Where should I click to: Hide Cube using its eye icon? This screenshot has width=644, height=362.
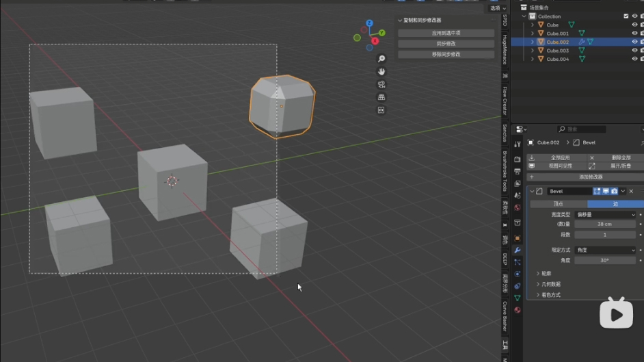pos(634,25)
